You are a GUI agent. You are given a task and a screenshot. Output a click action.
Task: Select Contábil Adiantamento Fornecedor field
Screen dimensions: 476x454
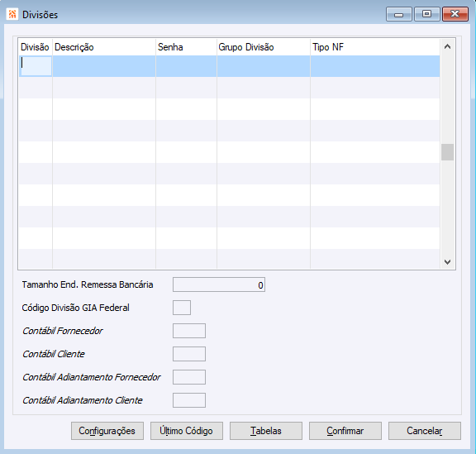(189, 377)
